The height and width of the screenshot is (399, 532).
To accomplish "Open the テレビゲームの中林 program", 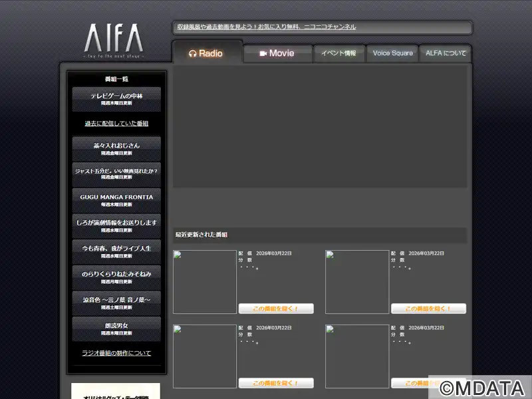I will pyautogui.click(x=116, y=99).
